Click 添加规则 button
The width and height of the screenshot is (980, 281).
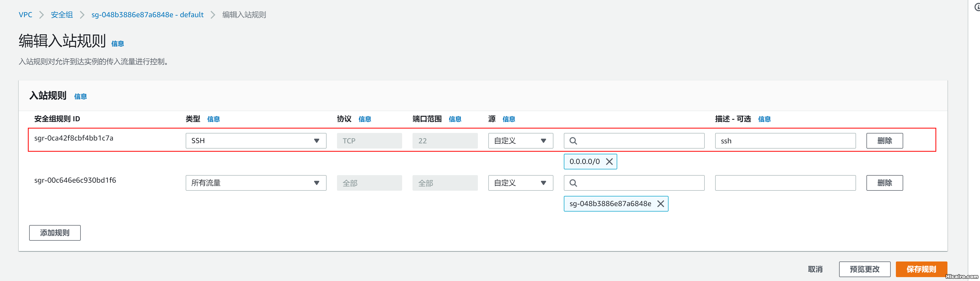[55, 233]
